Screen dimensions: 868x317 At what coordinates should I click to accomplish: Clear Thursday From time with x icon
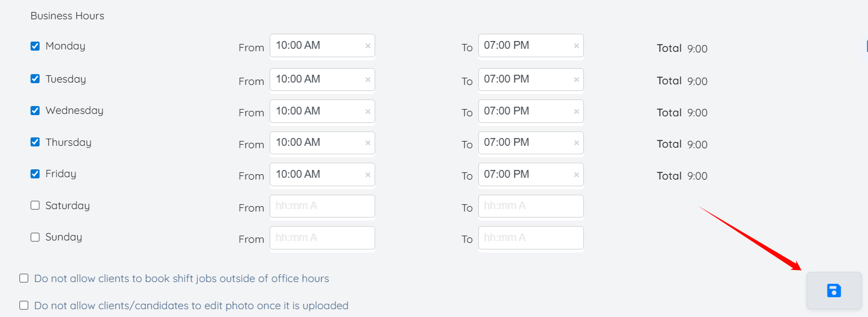point(367,143)
